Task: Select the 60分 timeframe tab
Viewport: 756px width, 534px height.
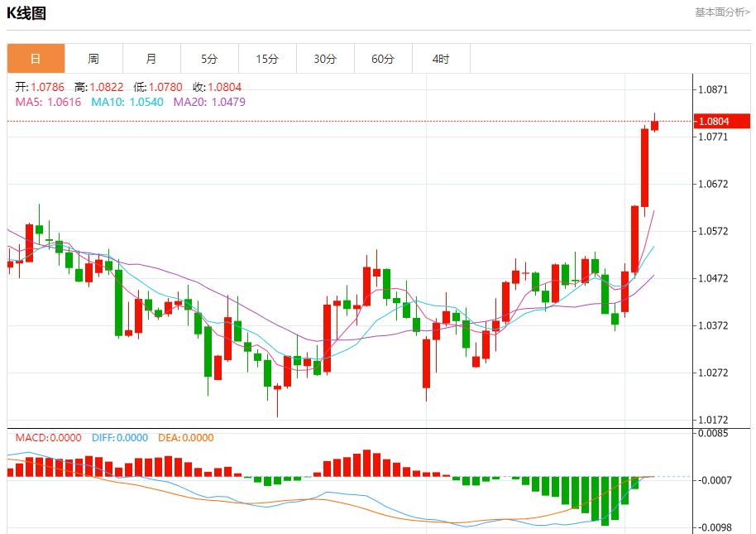Action: point(383,59)
